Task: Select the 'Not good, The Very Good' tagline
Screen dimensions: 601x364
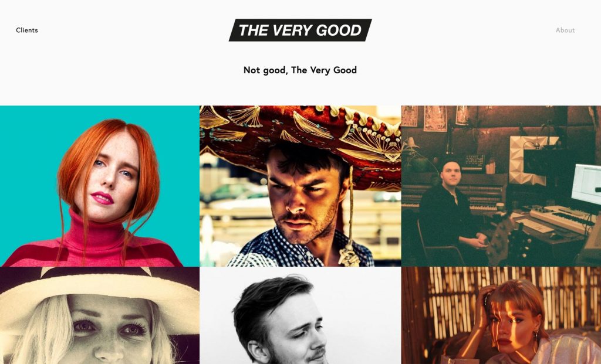Action: point(300,70)
